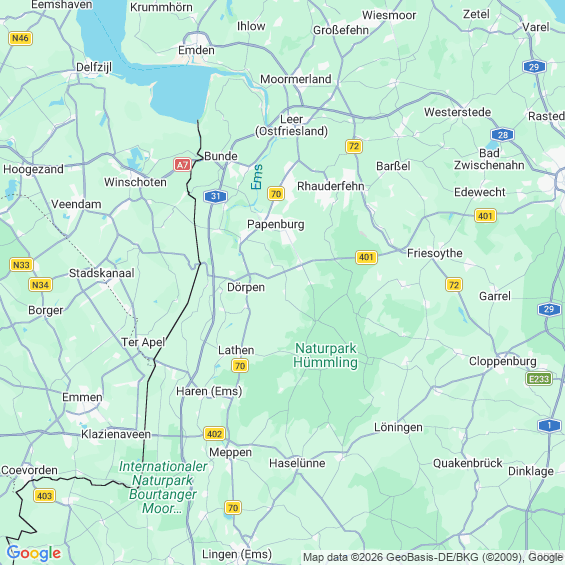Screen dimensions: 565x565
Task: Select the Papenburg city label
Action: click(276, 224)
